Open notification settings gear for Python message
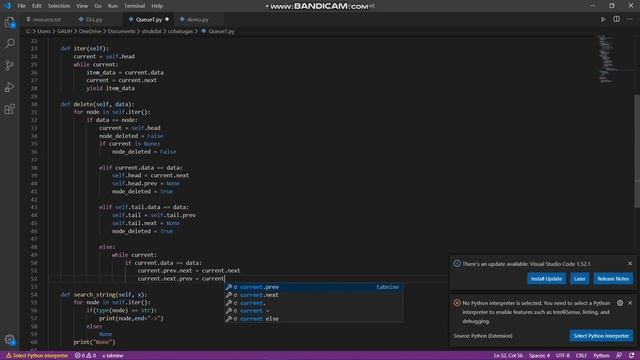This screenshot has width=640, height=360. click(620, 303)
